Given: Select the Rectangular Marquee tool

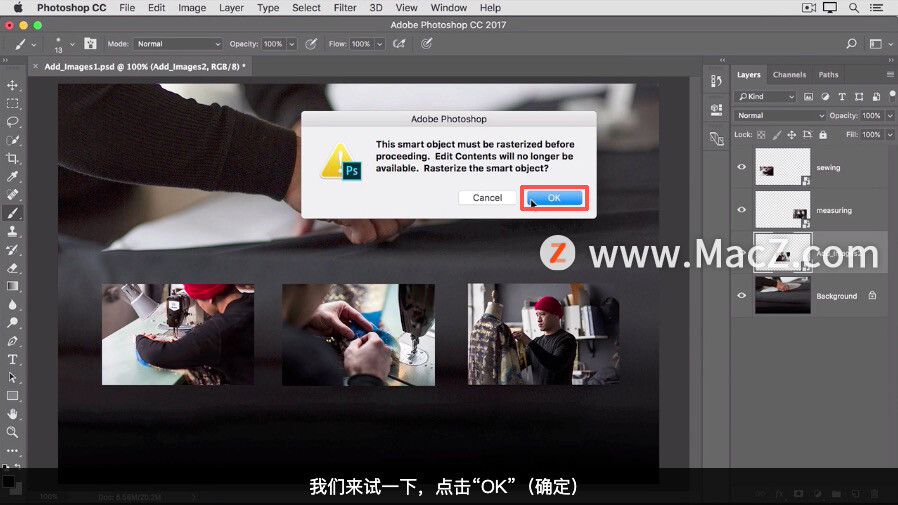Looking at the screenshot, I should [12, 104].
